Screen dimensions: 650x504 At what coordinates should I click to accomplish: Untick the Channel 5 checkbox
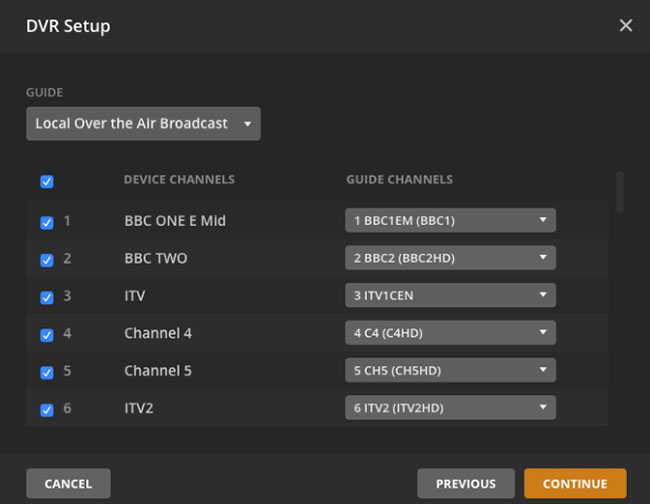pyautogui.click(x=47, y=372)
